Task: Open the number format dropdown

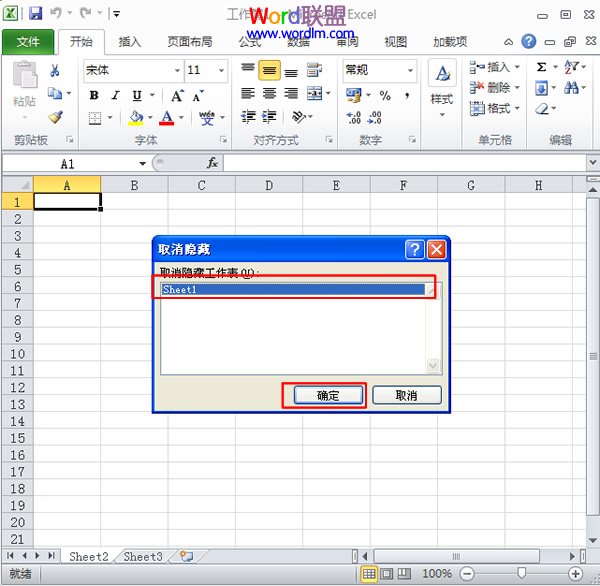Action: 410,70
